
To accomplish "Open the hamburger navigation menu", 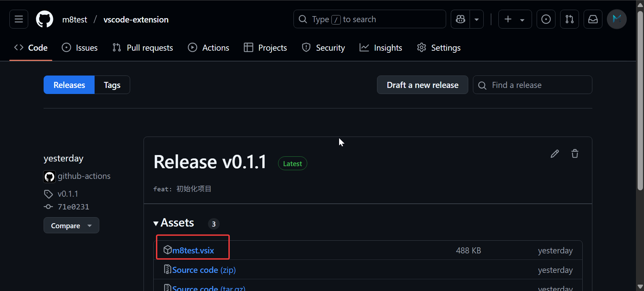I will 19,19.
